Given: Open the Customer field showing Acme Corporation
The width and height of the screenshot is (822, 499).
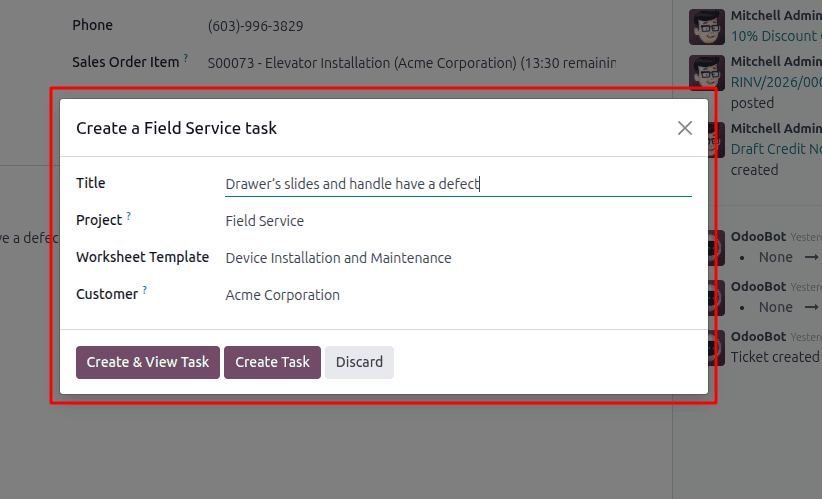Looking at the screenshot, I should [458, 295].
